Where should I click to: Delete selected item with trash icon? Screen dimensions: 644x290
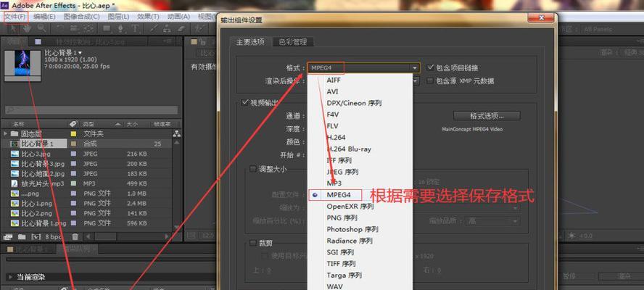pyautogui.click(x=75, y=236)
